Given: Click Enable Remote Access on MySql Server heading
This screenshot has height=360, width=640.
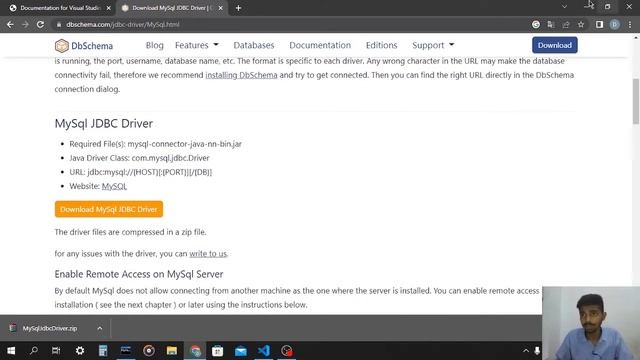Looking at the screenshot, I should tap(139, 274).
